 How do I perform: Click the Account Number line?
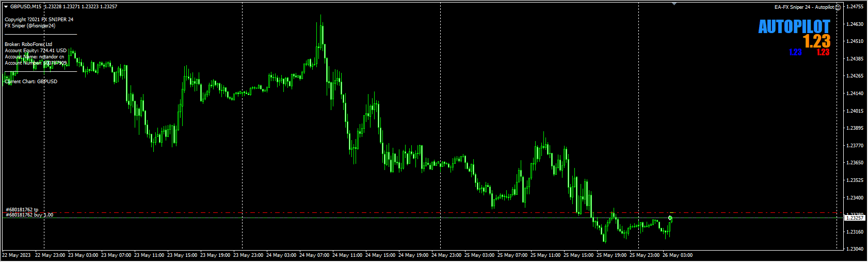(36, 63)
